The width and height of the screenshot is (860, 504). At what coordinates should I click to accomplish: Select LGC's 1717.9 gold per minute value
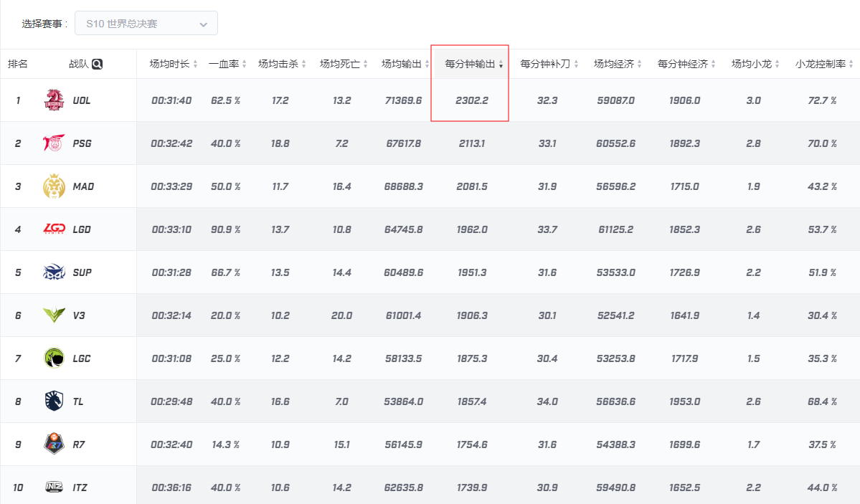coord(684,358)
